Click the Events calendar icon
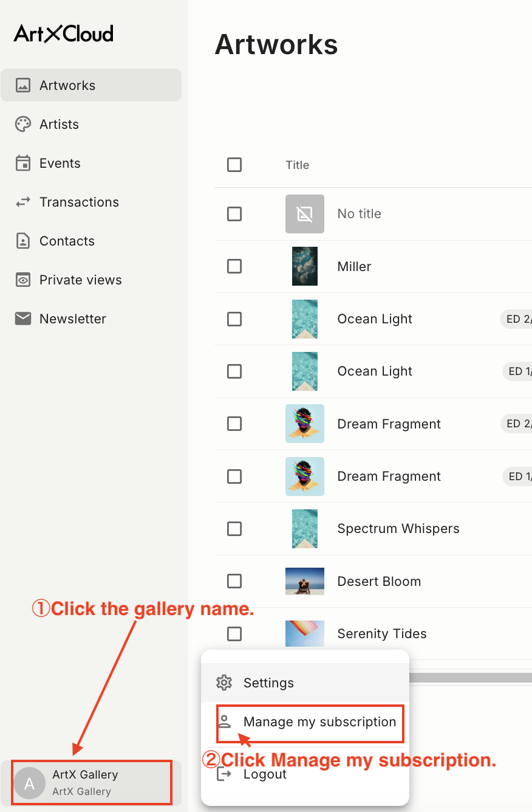 (23, 163)
